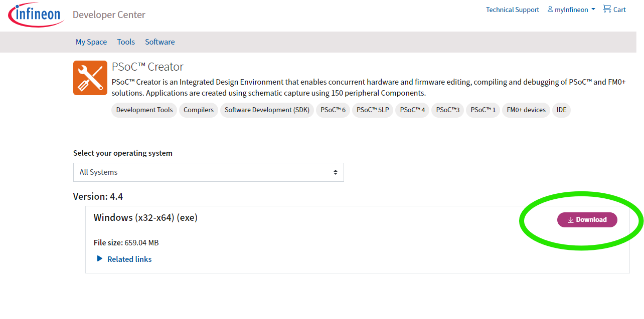The height and width of the screenshot is (319, 644).
Task: Click the PSoC 4 tag
Action: 412,110
